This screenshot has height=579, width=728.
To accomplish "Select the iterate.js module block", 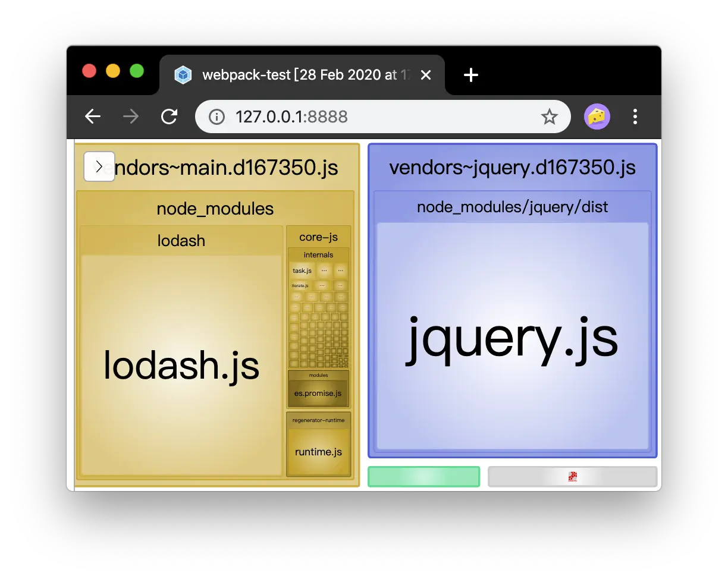I will click(300, 285).
